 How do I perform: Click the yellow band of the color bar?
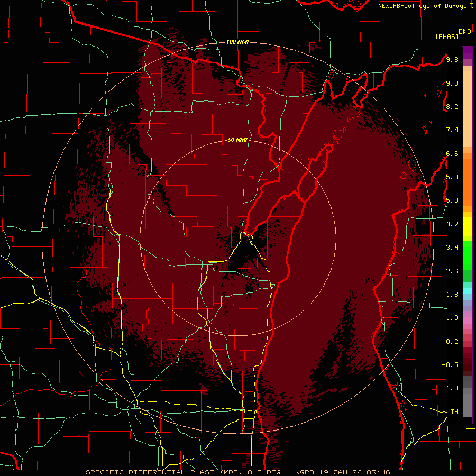pyautogui.click(x=467, y=226)
